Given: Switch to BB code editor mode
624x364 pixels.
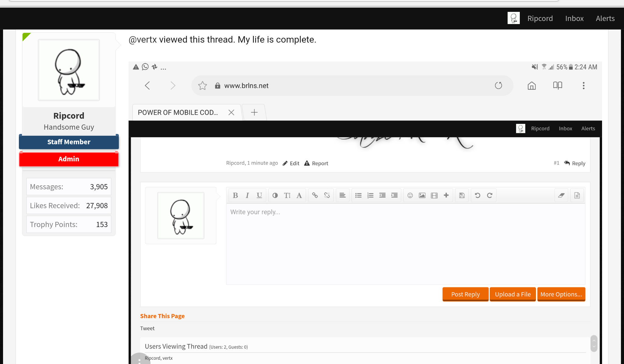Looking at the screenshot, I should click(577, 195).
